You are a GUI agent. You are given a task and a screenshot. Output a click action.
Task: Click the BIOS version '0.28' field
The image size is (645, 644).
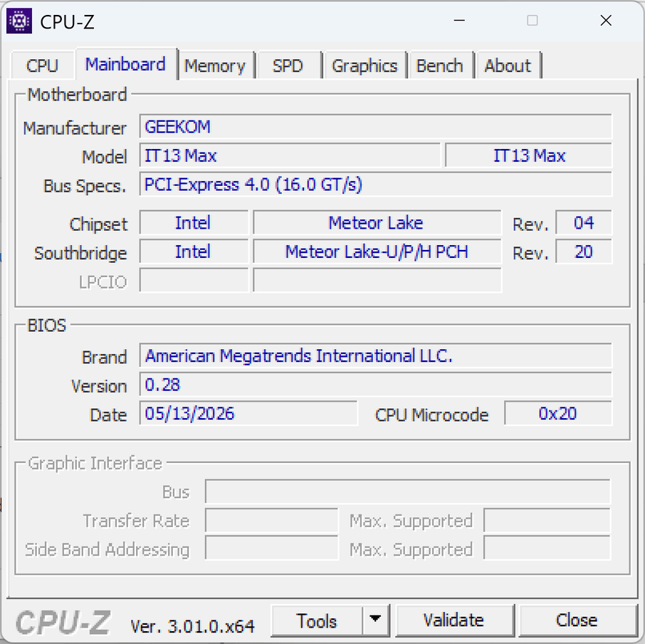(376, 385)
